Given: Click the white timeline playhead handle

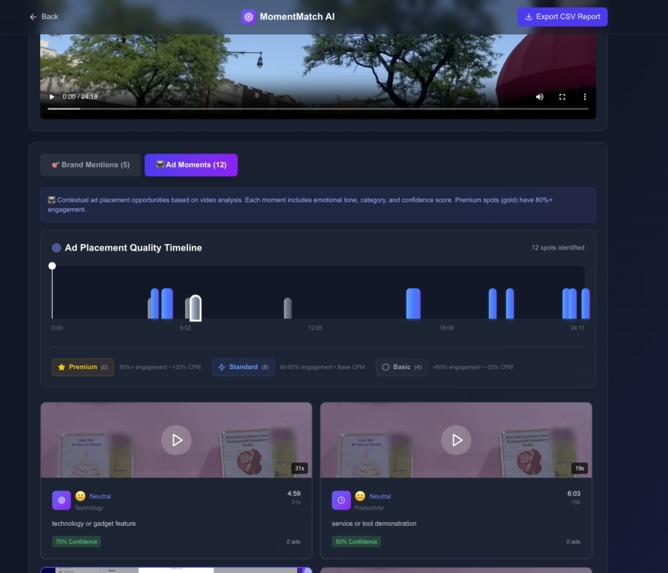Looking at the screenshot, I should (52, 266).
